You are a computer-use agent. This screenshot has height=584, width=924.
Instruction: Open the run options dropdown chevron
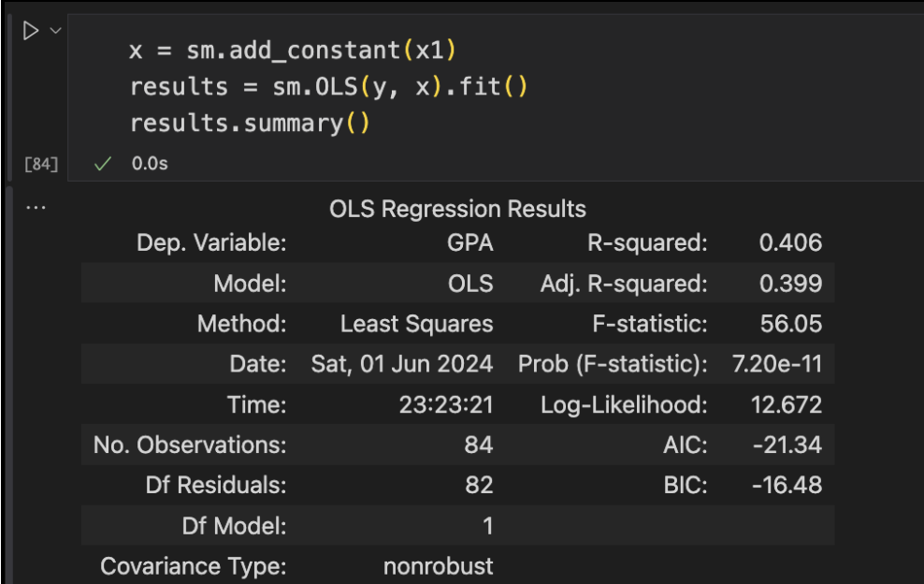[x=55, y=30]
